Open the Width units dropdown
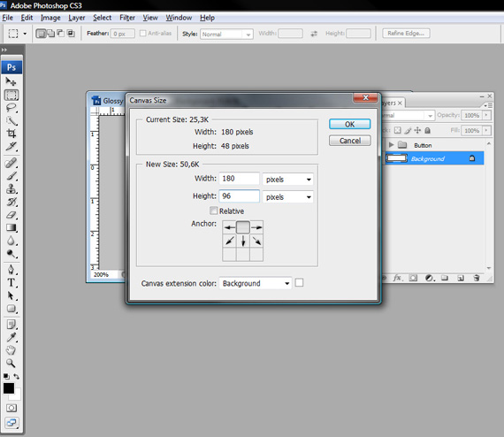 tap(288, 179)
